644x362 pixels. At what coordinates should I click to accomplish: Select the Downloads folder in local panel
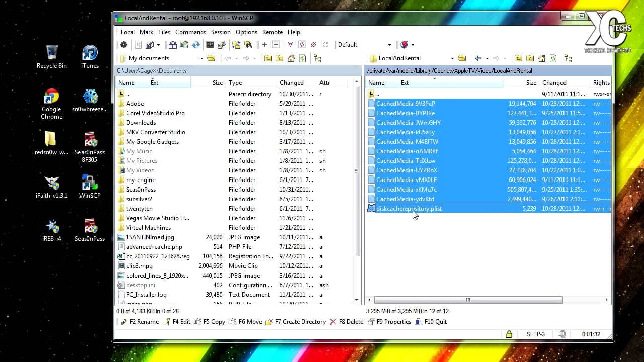point(141,123)
